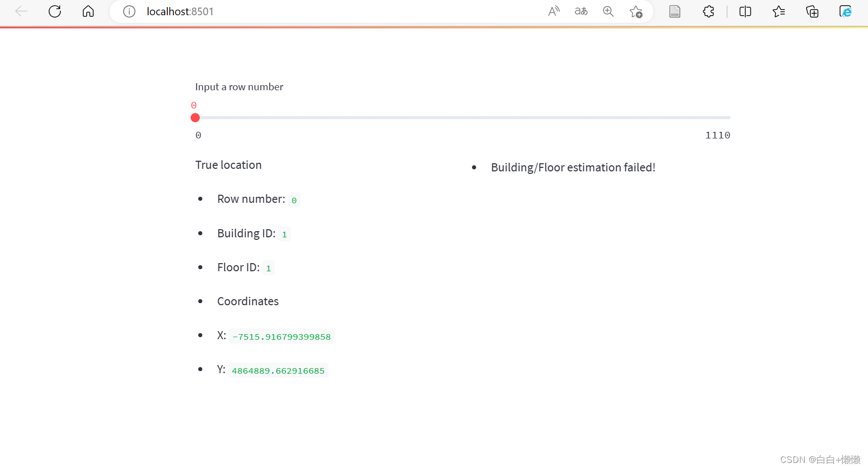Click the X value -7515.916799399858

coord(281,337)
